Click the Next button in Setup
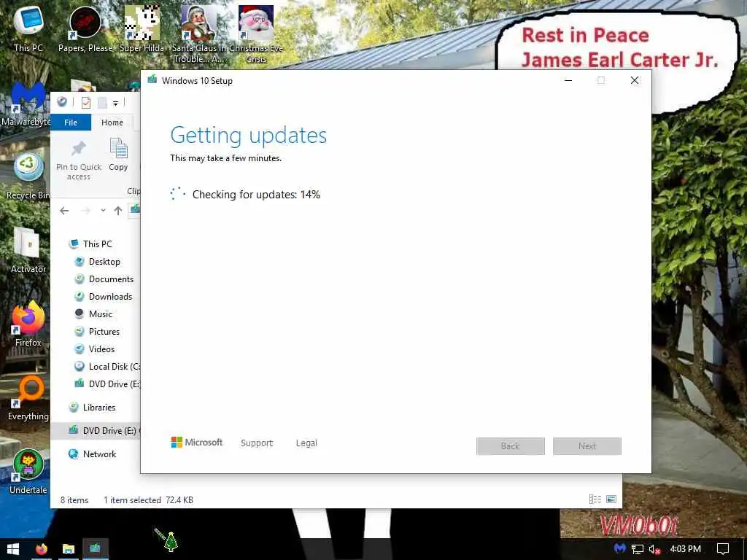This screenshot has height=560, width=747. pos(587,446)
